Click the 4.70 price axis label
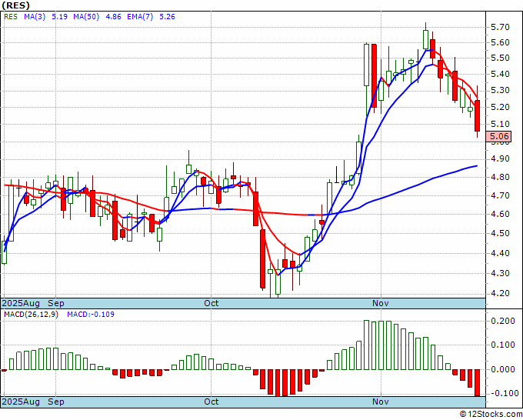 (501, 195)
